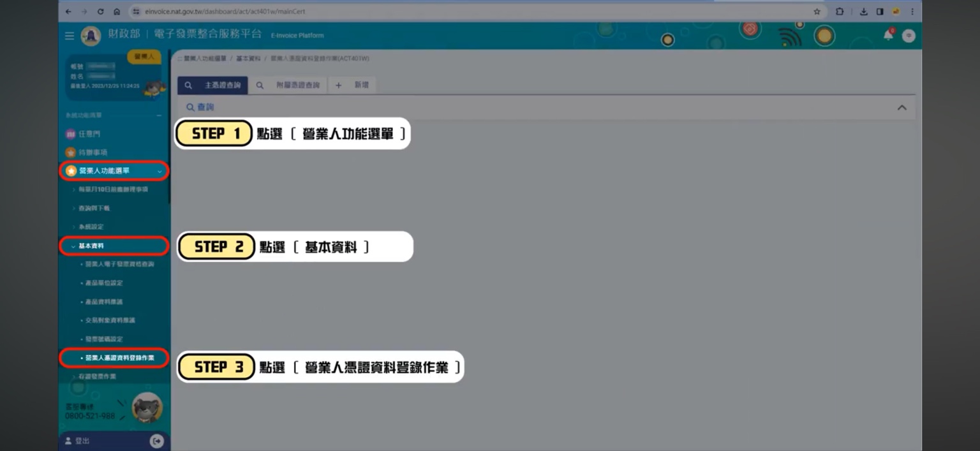Reload the page with the refresh icon
Image resolution: width=980 pixels, height=451 pixels.
(101, 11)
